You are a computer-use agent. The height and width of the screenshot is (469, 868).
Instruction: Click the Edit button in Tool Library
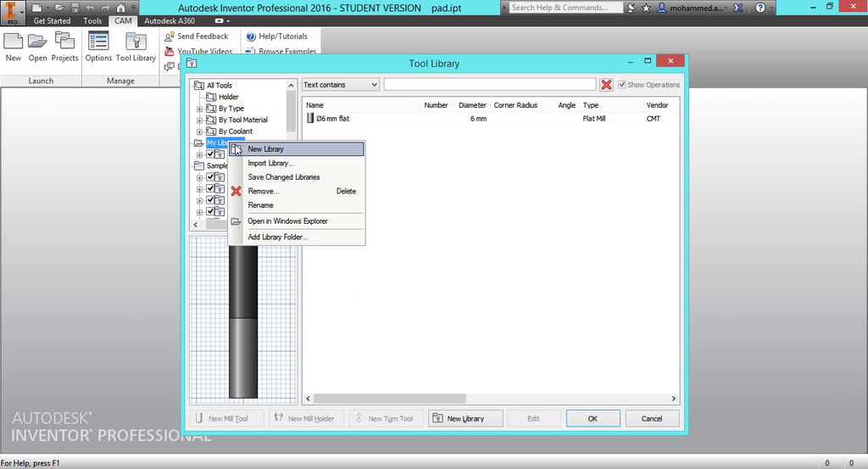click(534, 419)
